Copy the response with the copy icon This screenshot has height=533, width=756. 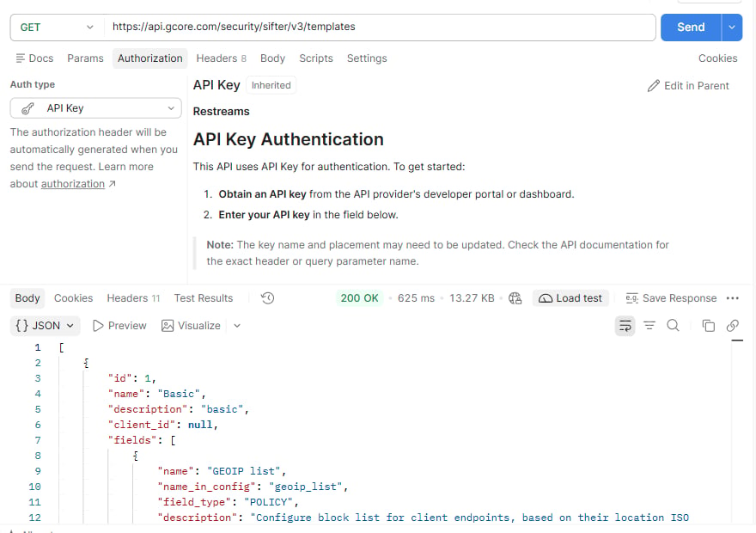[x=708, y=326]
